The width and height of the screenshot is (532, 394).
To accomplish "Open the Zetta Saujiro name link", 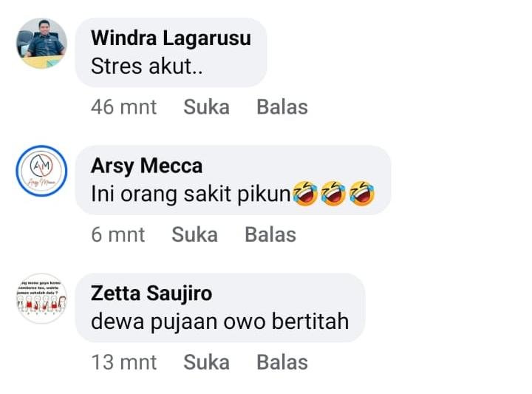I will (x=151, y=293).
